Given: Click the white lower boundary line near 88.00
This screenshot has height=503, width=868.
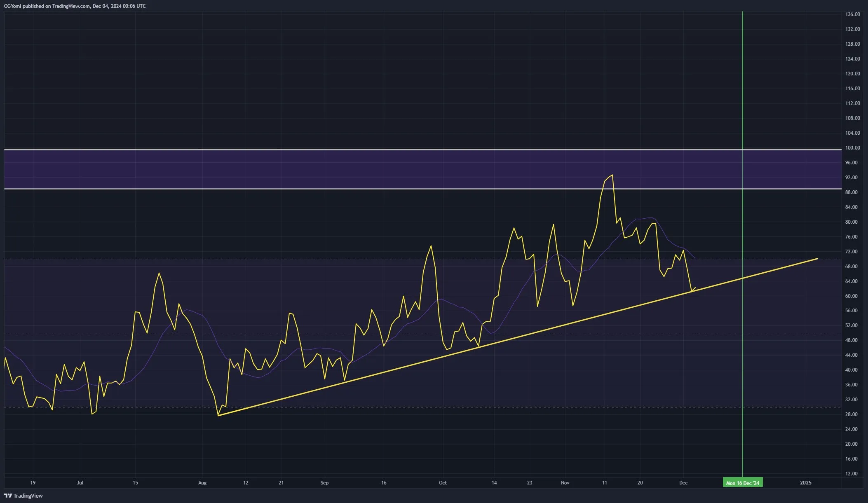Looking at the screenshot, I should click(x=289, y=189).
